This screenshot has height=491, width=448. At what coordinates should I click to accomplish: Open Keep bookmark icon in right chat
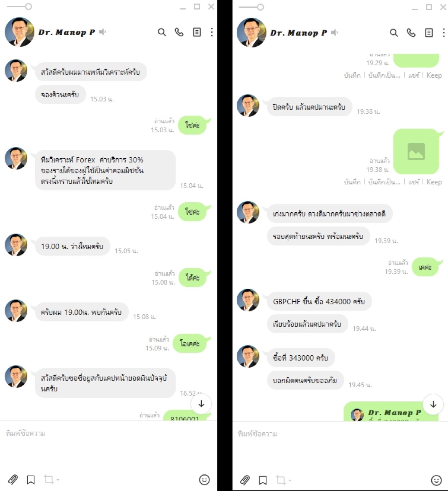(x=263, y=480)
